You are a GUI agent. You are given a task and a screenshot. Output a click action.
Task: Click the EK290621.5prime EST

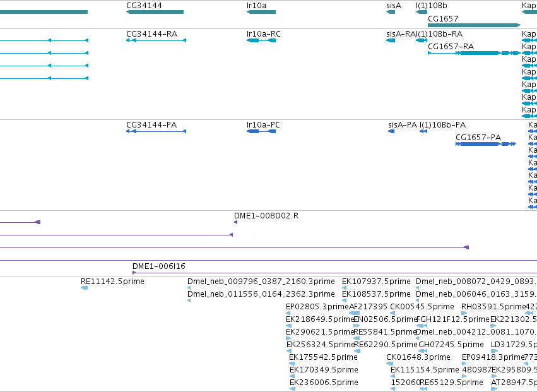pyautogui.click(x=288, y=338)
